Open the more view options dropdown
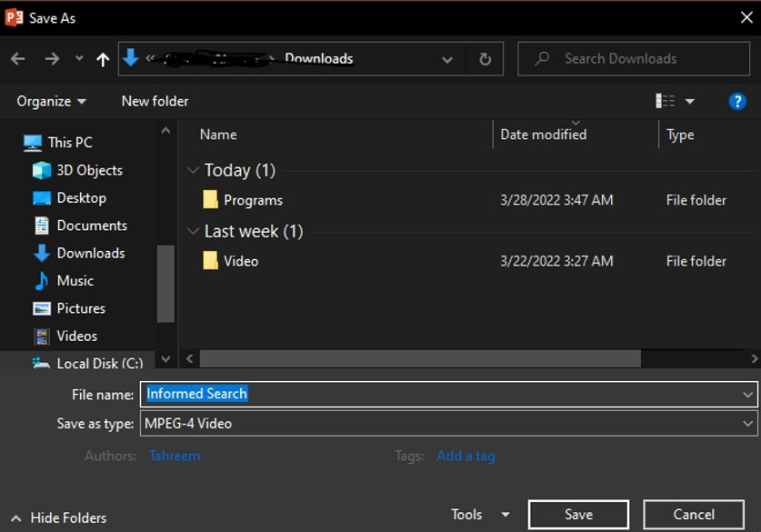This screenshot has width=761, height=532. [690, 102]
